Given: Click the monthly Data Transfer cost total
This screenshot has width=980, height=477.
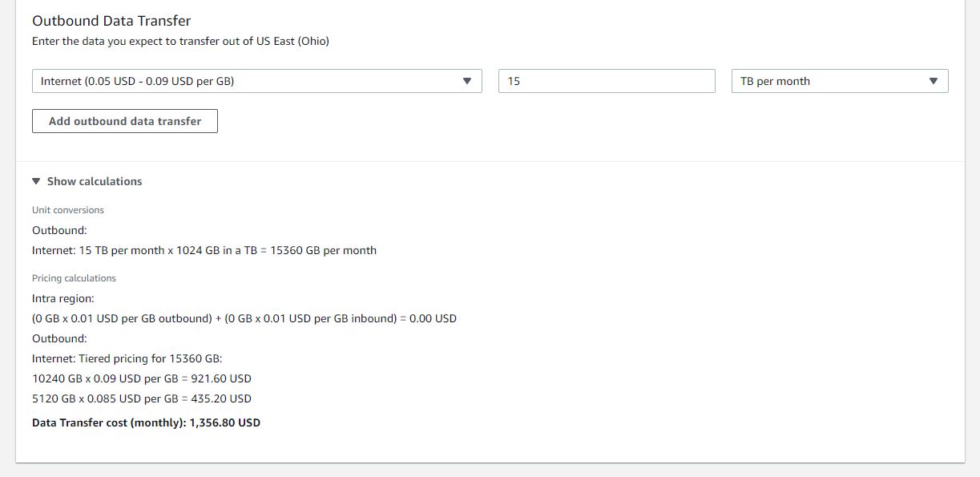Looking at the screenshot, I should pyautogui.click(x=146, y=422).
